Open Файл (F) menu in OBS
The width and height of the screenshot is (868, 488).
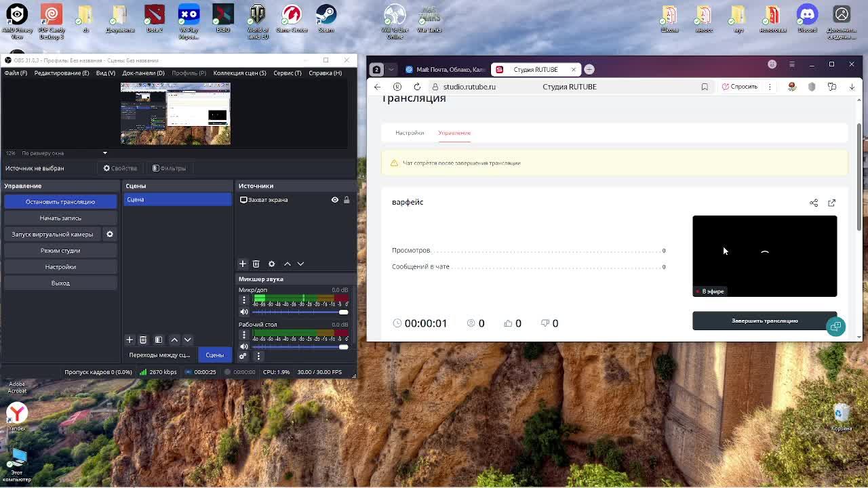coord(16,73)
